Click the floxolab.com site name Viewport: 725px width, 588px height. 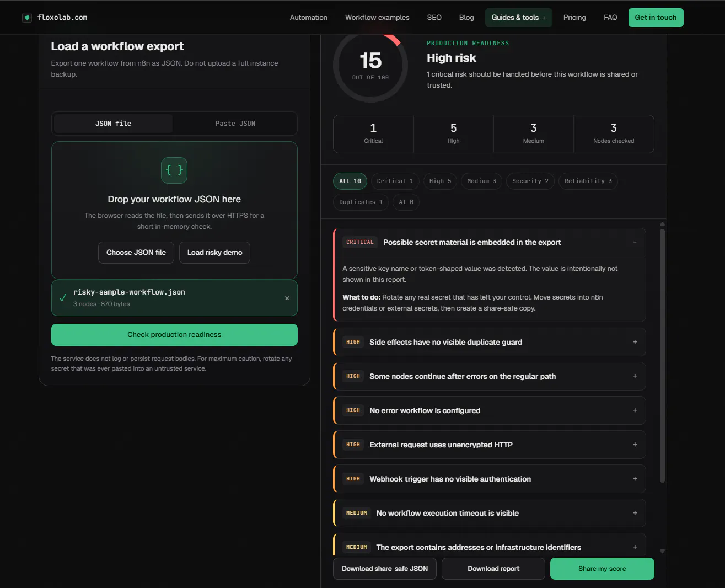[62, 18]
